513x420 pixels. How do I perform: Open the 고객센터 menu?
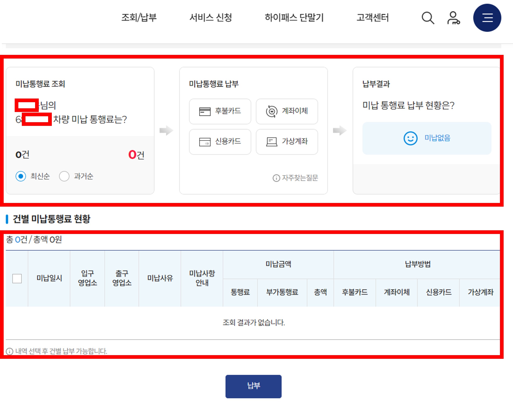(x=372, y=18)
